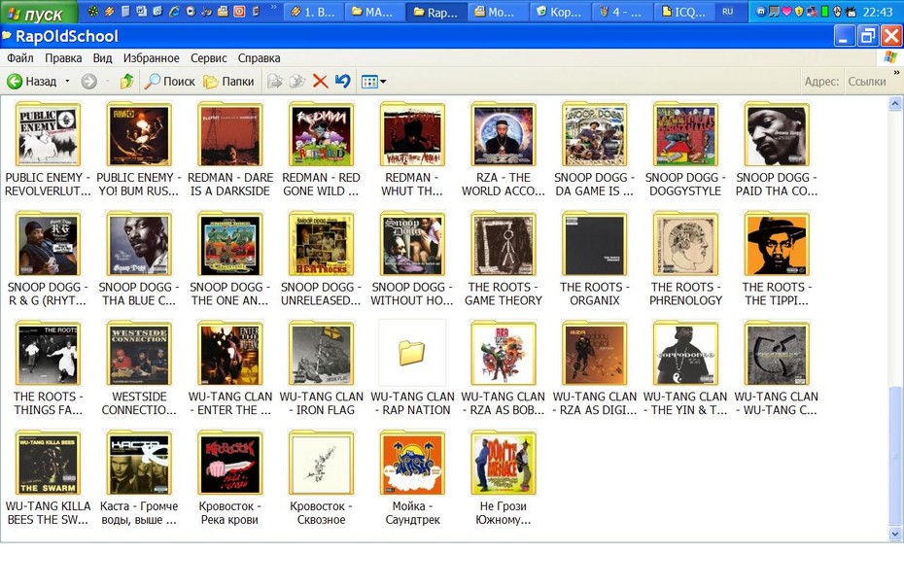Click the scrollbar up arrow
Screen dimensions: 904x588
[x=895, y=104]
